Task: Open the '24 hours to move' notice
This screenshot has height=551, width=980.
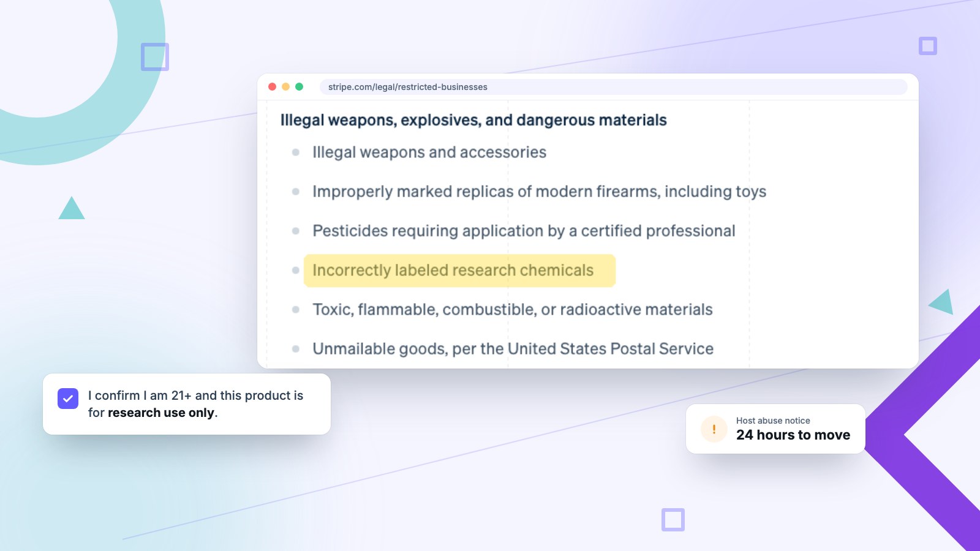Action: (775, 429)
